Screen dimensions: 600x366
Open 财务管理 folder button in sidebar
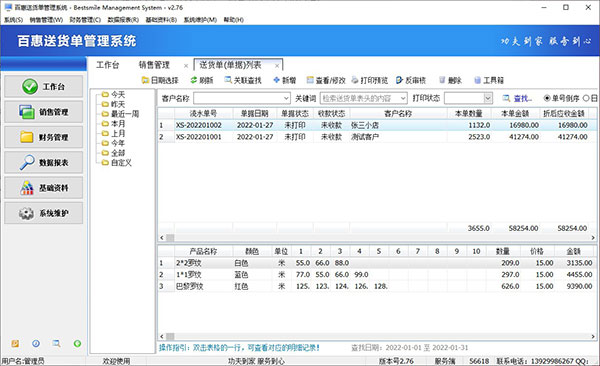pyautogui.click(x=44, y=137)
